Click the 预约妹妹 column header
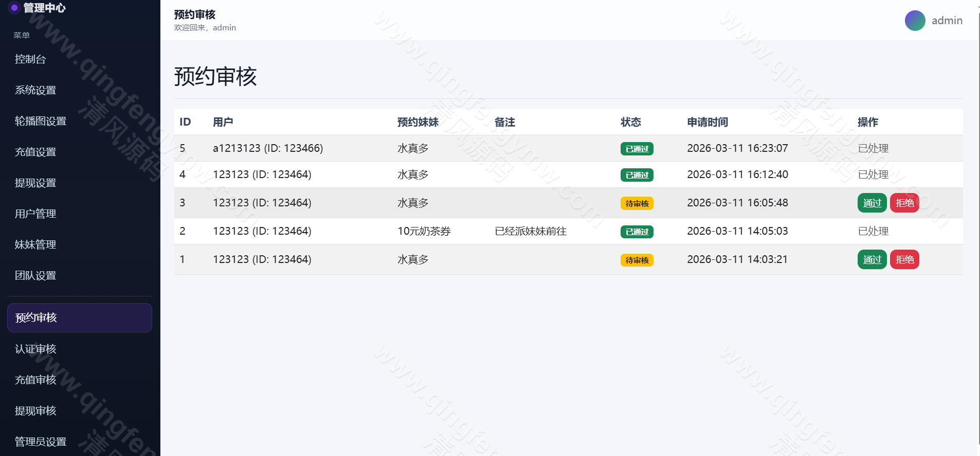The height and width of the screenshot is (456, 980). [418, 122]
